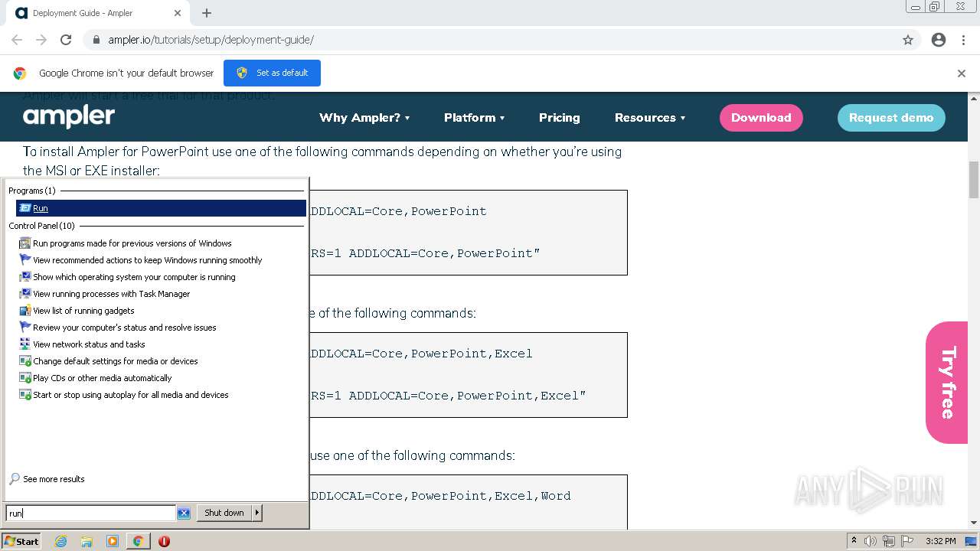The height and width of the screenshot is (551, 980).
Task: Click the Try free side button
Action: point(947,383)
